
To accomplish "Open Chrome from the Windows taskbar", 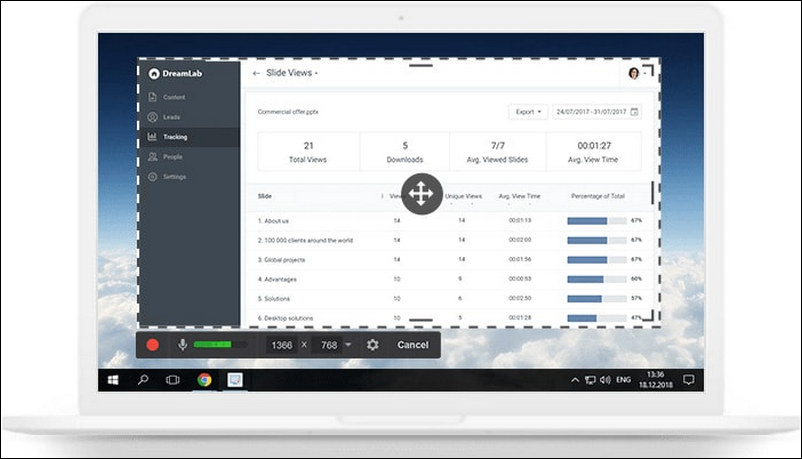I will (x=204, y=380).
